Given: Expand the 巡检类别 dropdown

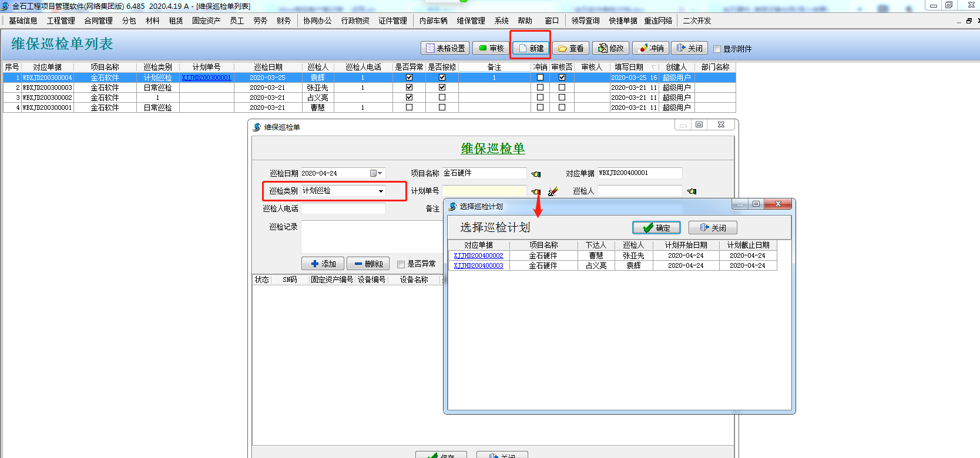Looking at the screenshot, I should pos(381,191).
